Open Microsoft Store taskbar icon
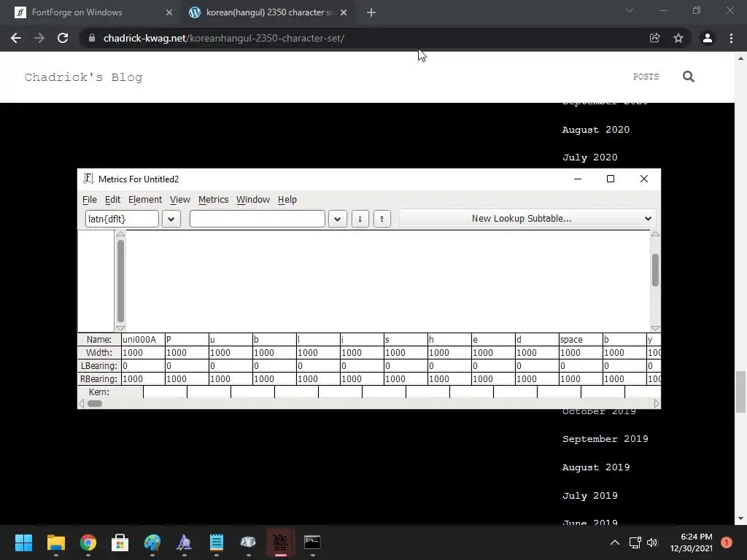The image size is (747, 560). [120, 542]
